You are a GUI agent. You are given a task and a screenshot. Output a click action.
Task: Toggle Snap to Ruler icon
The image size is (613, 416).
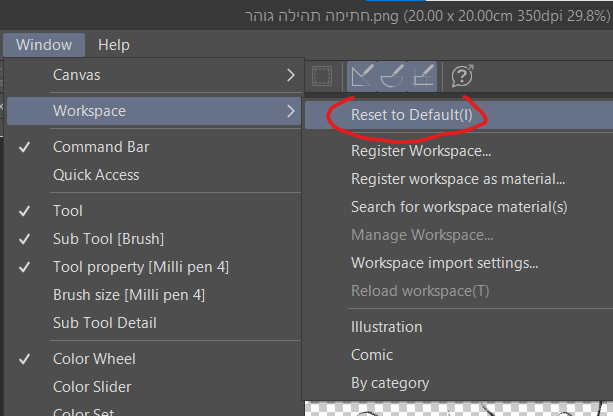[x=362, y=76]
